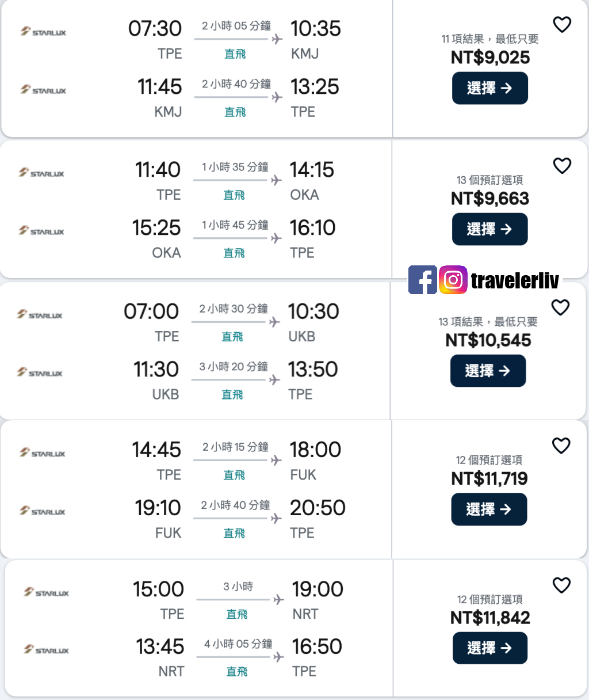The image size is (589, 700).
Task: Click 選擇 for the NT$11,719 FUK flight
Action: pos(489,509)
